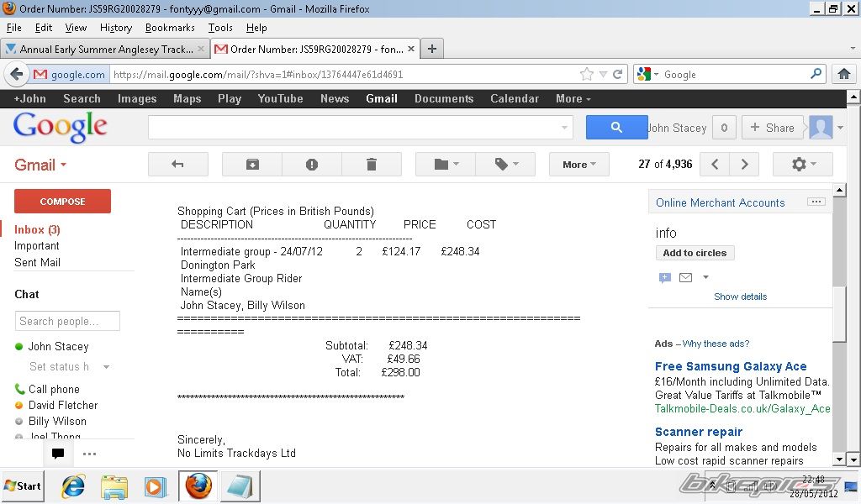The width and height of the screenshot is (861, 504).
Task: Open the Bookmarks menu
Action: point(170,28)
